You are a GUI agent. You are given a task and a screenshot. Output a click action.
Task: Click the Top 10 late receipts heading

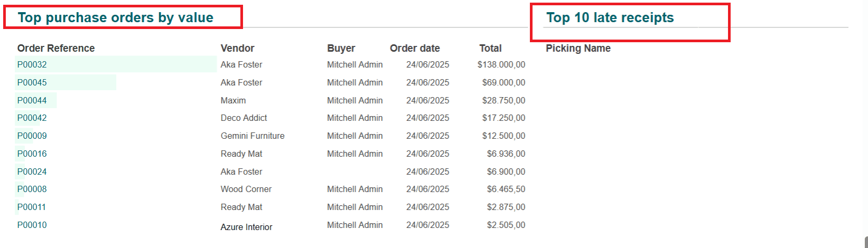click(610, 17)
